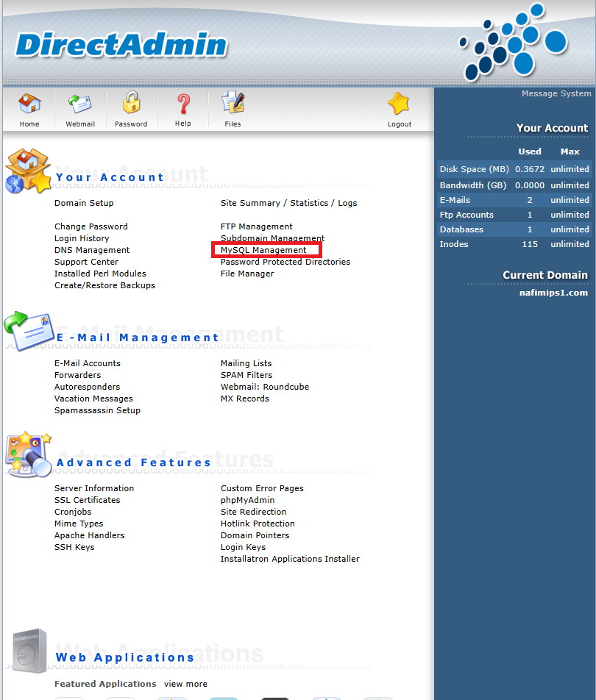Open Cronjobs
The width and height of the screenshot is (596, 700).
[x=73, y=512]
